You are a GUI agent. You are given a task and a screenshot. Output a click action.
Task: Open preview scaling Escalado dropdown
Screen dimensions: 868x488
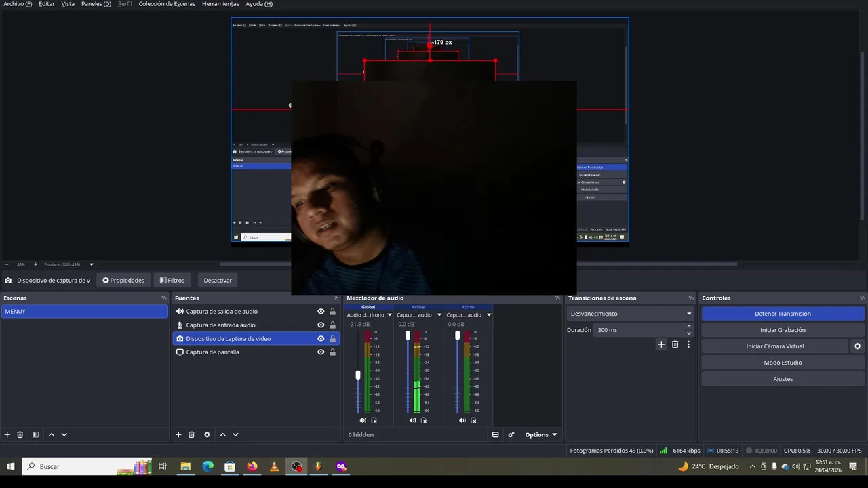[x=69, y=264]
